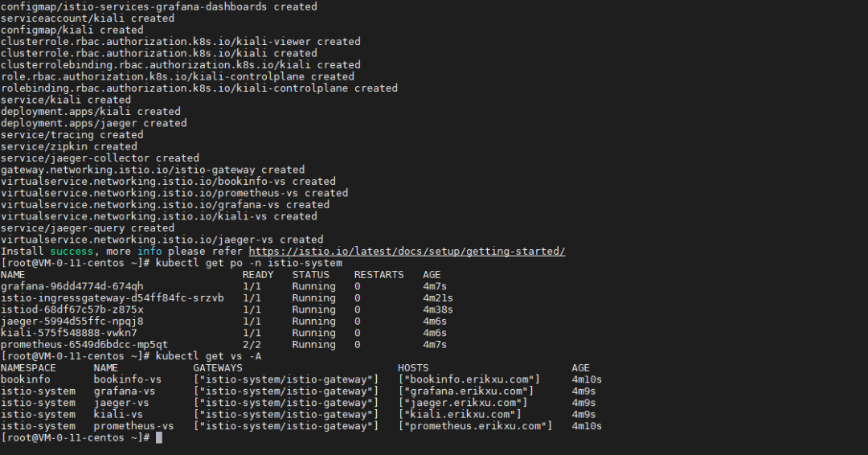Viewport: 868px width, 455px height.
Task: Click the "kubectl get vs -A" command
Action: coord(209,356)
